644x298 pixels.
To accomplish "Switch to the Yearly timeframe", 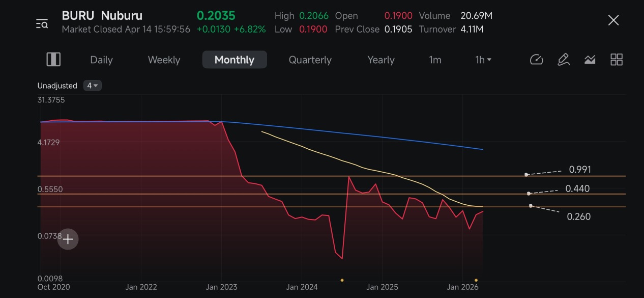I will pos(381,60).
